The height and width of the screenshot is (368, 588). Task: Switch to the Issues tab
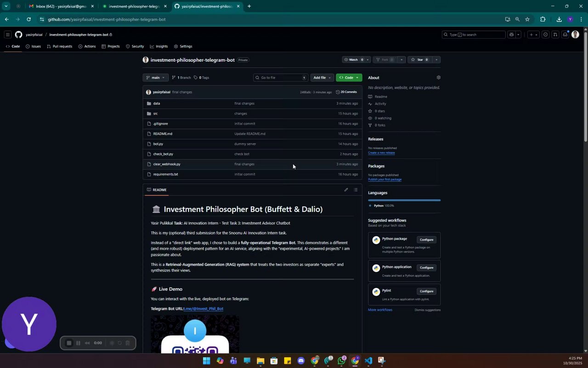[x=33, y=46]
